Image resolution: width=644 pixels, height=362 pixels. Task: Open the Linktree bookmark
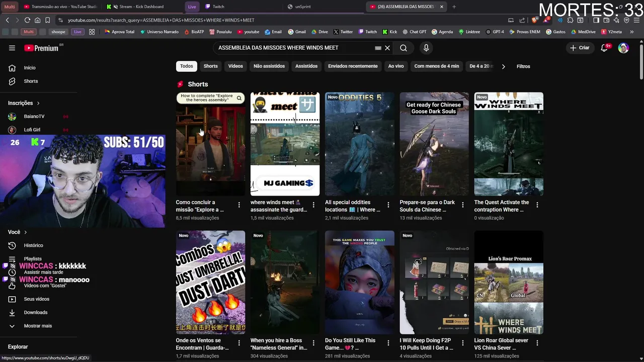(469, 32)
